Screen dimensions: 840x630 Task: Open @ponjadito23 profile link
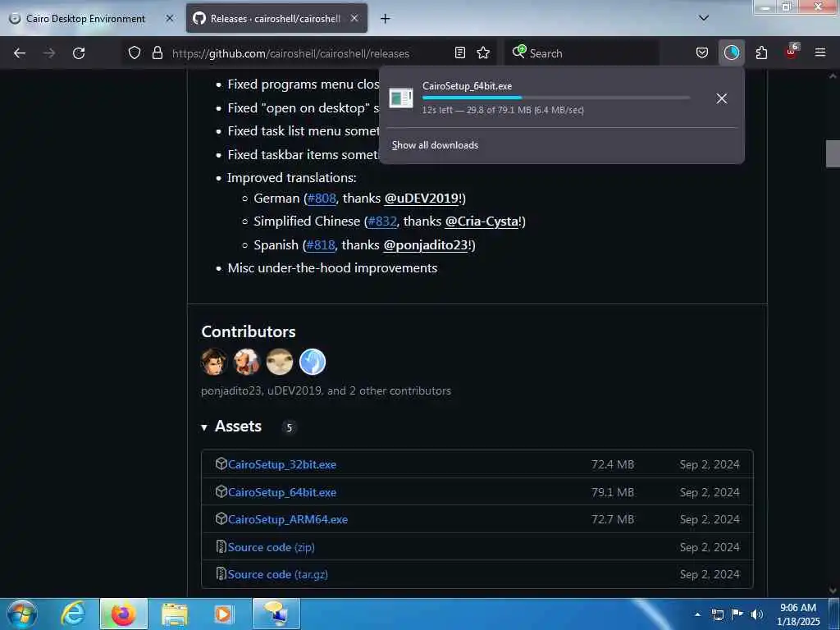[426, 244]
